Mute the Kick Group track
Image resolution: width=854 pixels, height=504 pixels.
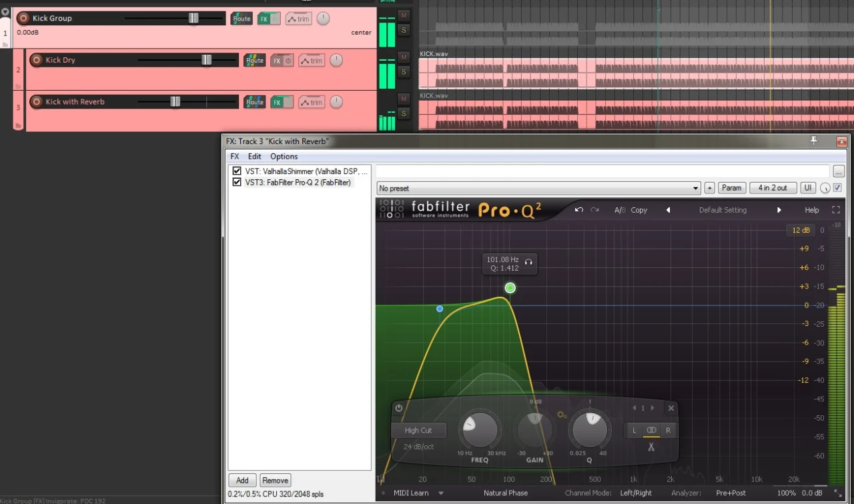pyautogui.click(x=404, y=15)
